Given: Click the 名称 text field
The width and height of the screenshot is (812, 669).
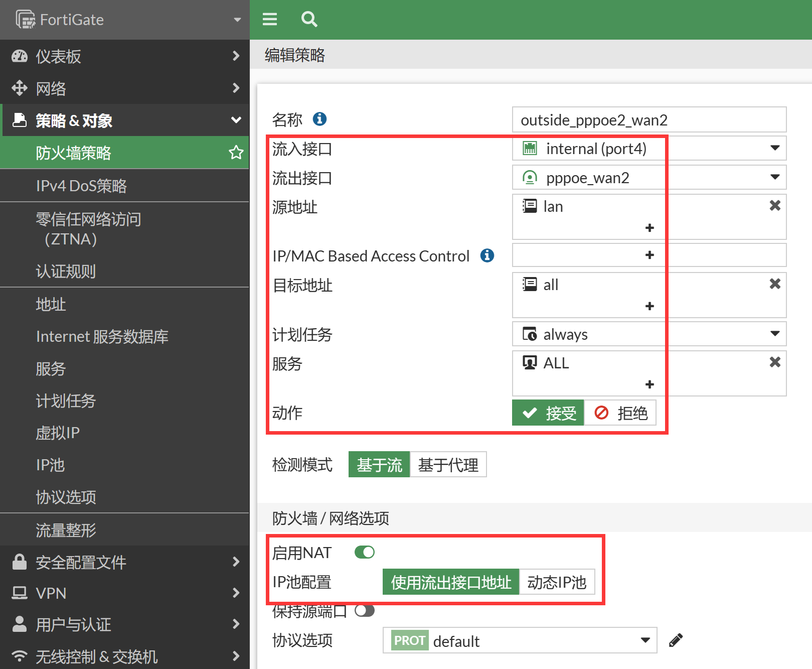Looking at the screenshot, I should [x=649, y=120].
